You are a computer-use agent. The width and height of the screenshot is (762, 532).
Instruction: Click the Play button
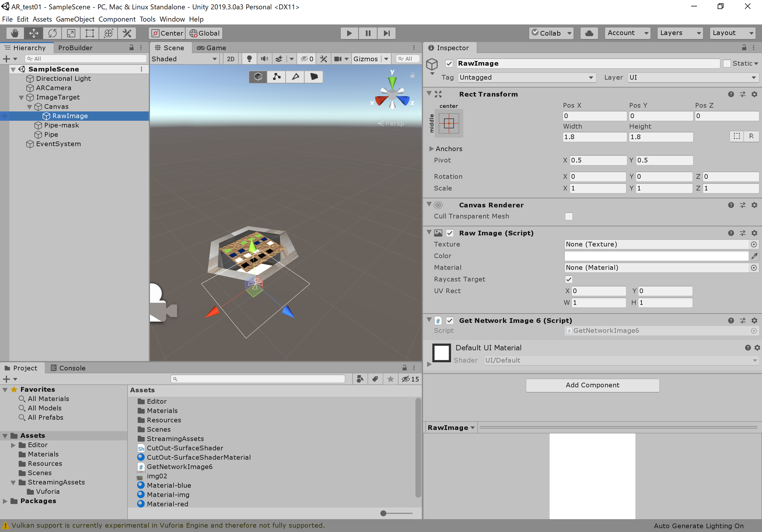coord(349,33)
